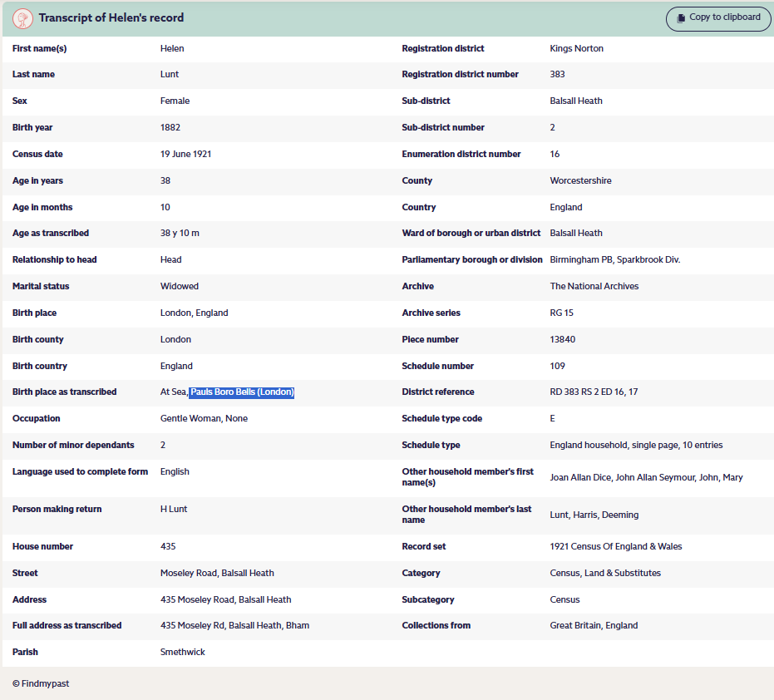Click full address '435 Moseley Rd, Balsall Heath, Bham'
This screenshot has width=774, height=700.
coord(234,625)
